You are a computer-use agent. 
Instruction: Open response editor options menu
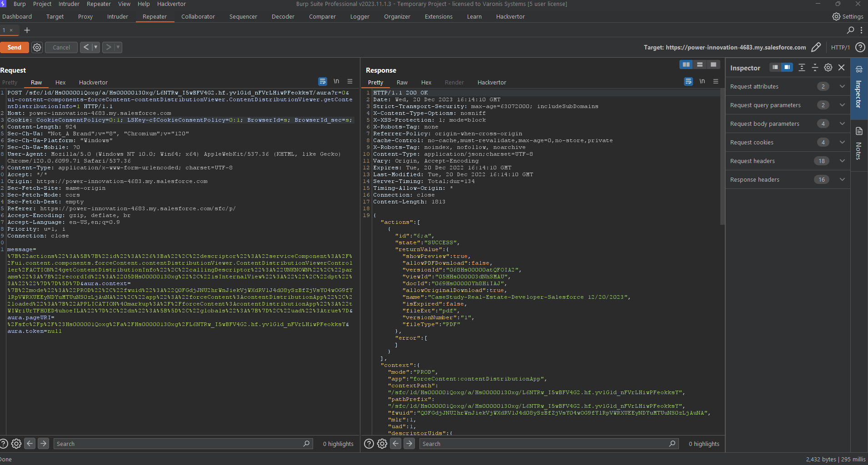tap(716, 81)
